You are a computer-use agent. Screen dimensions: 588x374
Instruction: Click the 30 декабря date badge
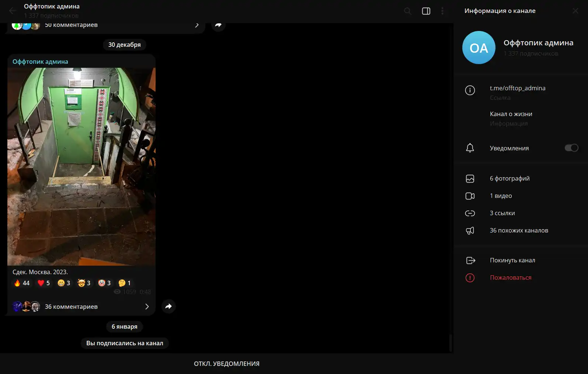(124, 45)
